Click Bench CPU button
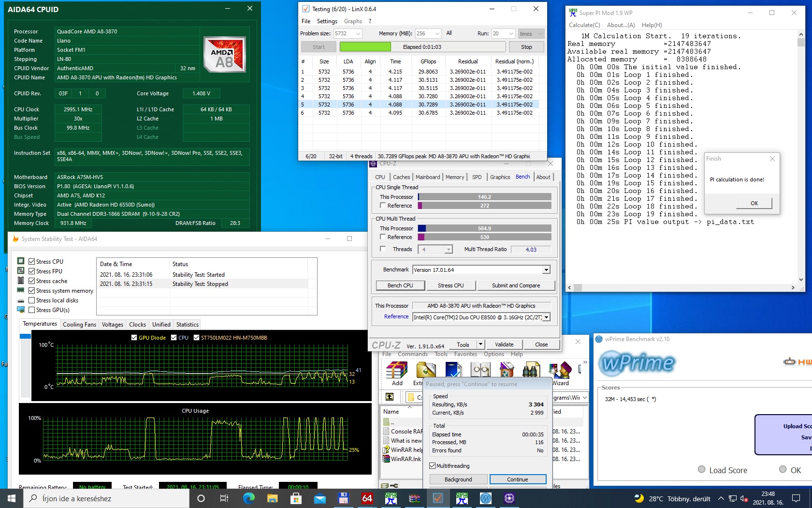Image resolution: width=812 pixels, height=508 pixels. pos(400,285)
